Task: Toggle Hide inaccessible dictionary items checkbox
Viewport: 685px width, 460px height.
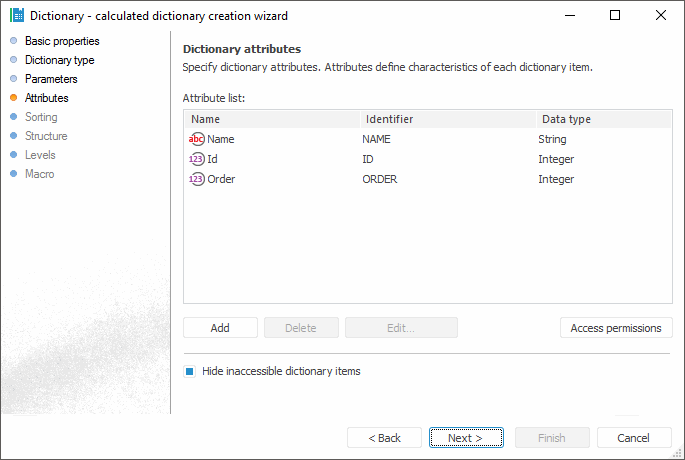Action: [189, 371]
